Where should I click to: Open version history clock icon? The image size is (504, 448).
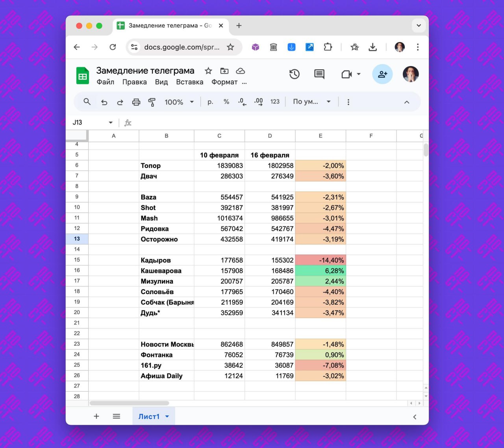click(x=295, y=74)
